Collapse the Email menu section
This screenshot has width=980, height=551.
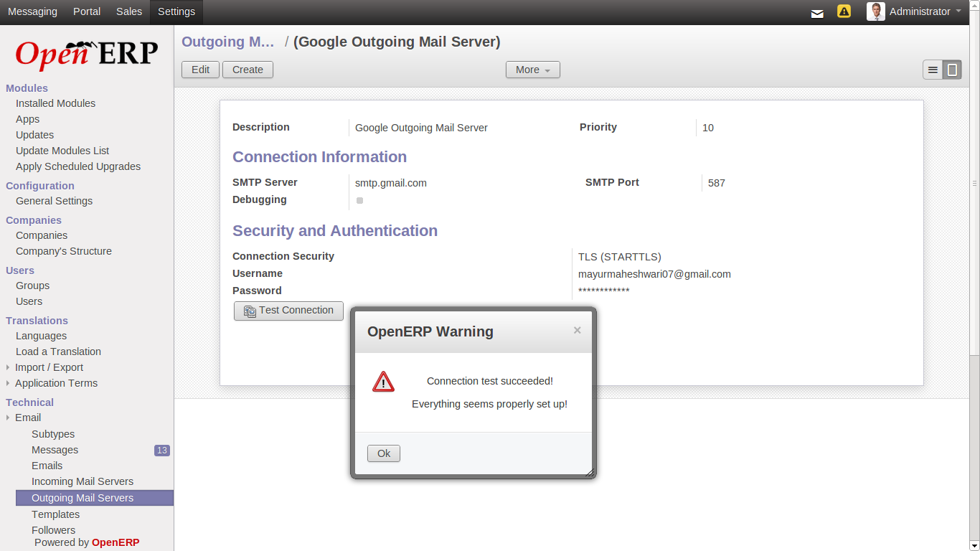(28, 418)
